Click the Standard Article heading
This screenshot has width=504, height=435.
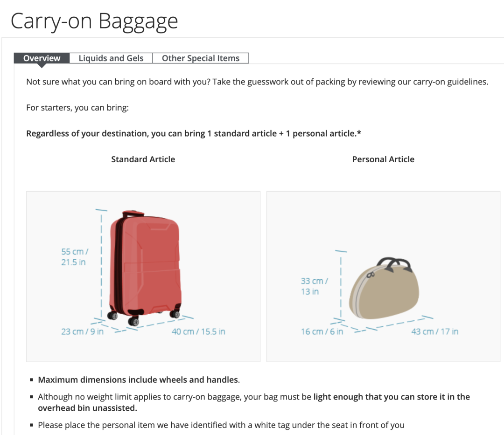click(x=143, y=159)
